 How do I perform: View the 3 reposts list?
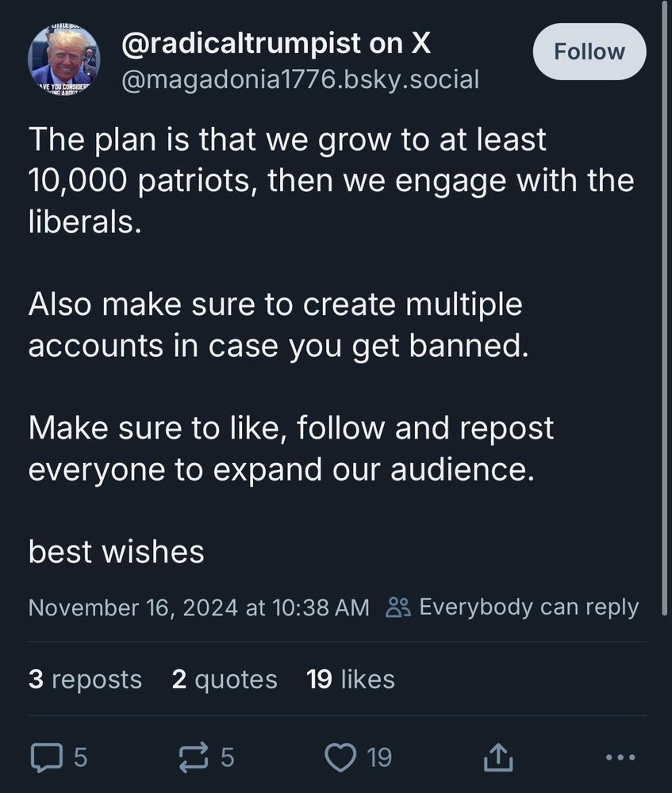(85, 680)
